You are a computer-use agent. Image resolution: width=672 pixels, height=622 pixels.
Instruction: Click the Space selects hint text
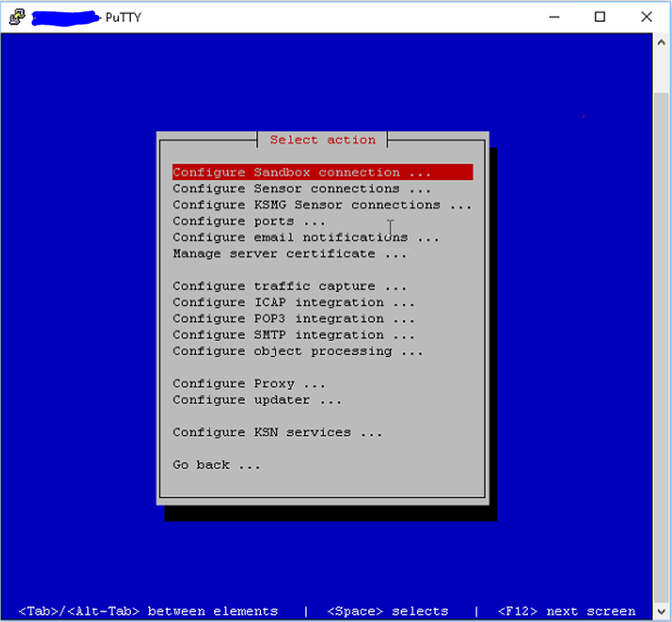point(388,611)
